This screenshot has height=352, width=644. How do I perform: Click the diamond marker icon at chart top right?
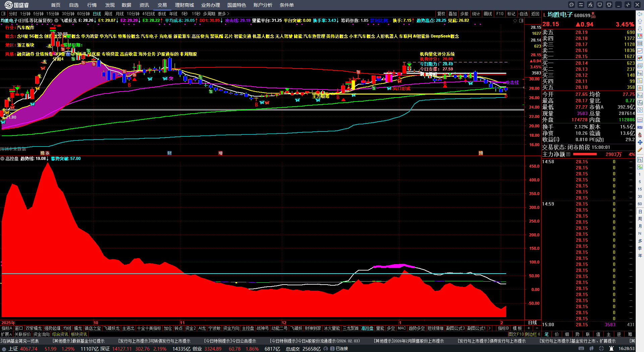515,20
